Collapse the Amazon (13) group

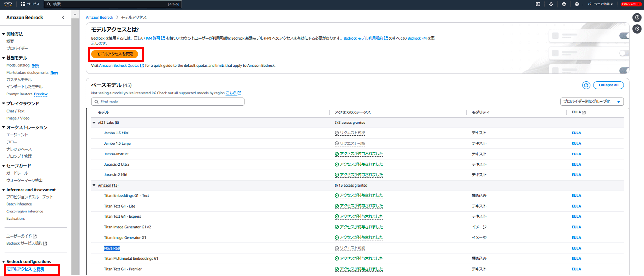pyautogui.click(x=94, y=185)
